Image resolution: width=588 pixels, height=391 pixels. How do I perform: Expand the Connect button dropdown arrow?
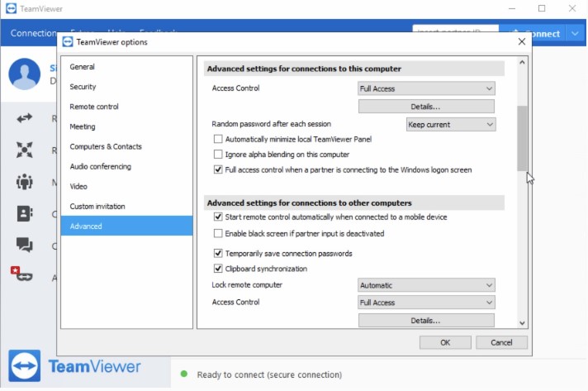[x=576, y=34]
